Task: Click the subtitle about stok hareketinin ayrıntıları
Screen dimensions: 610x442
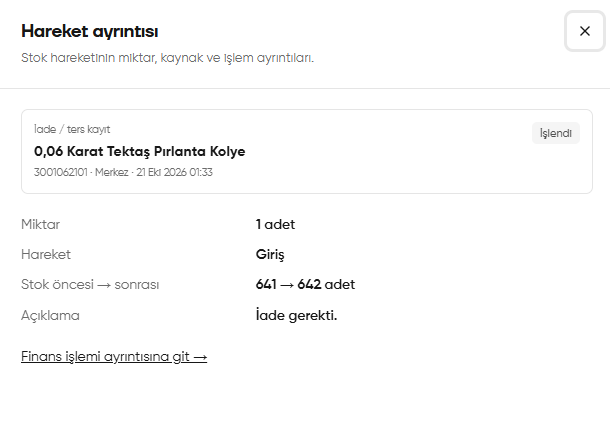Action: click(167, 58)
